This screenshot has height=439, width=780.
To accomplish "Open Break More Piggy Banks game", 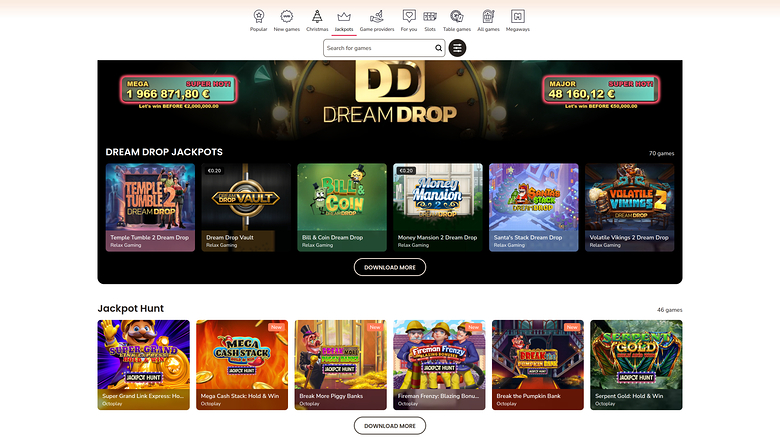I will (x=341, y=365).
